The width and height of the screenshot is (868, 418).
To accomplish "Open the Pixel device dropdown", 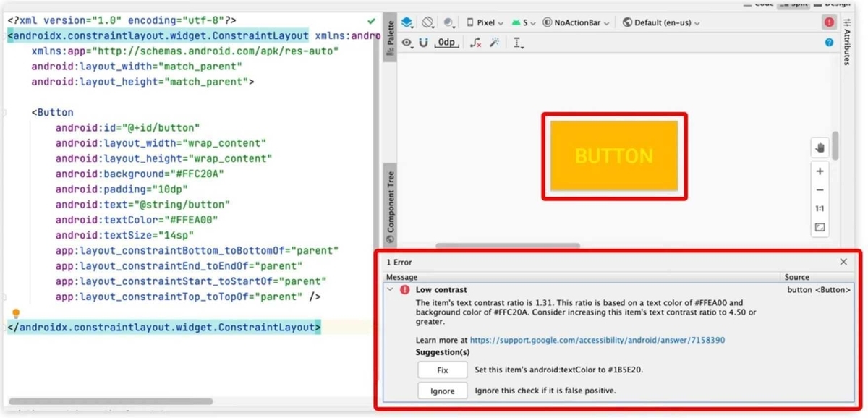I will coord(486,22).
